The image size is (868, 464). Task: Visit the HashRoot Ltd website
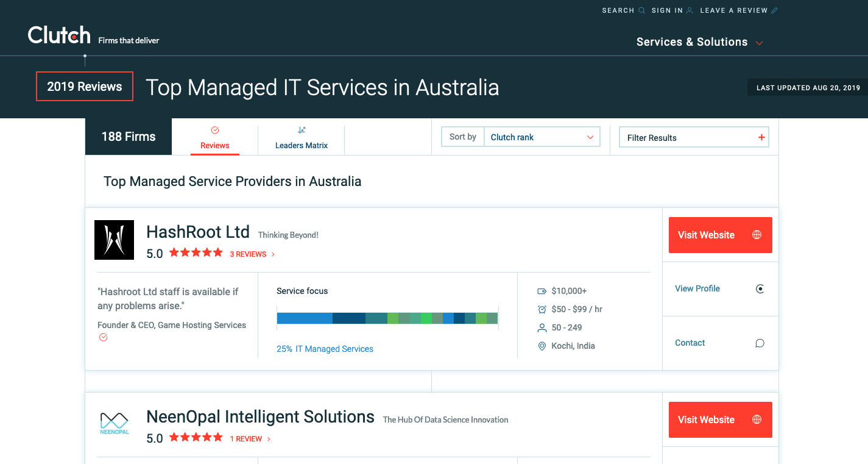721,235
